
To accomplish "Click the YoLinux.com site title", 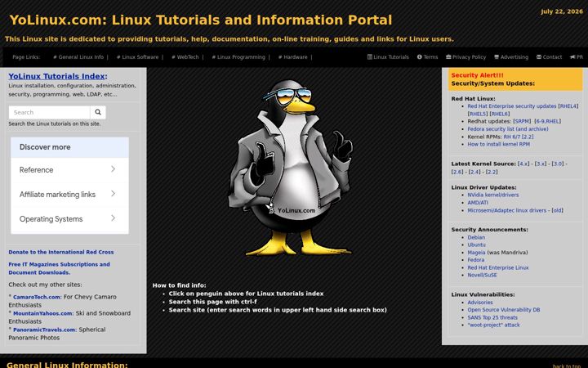I will (x=201, y=20).
